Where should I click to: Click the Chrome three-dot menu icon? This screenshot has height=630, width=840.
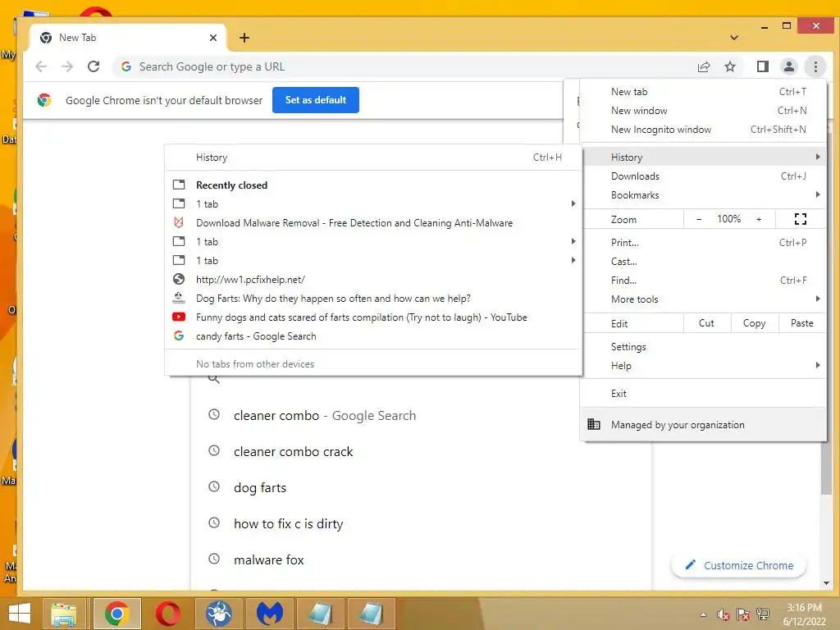coord(815,66)
